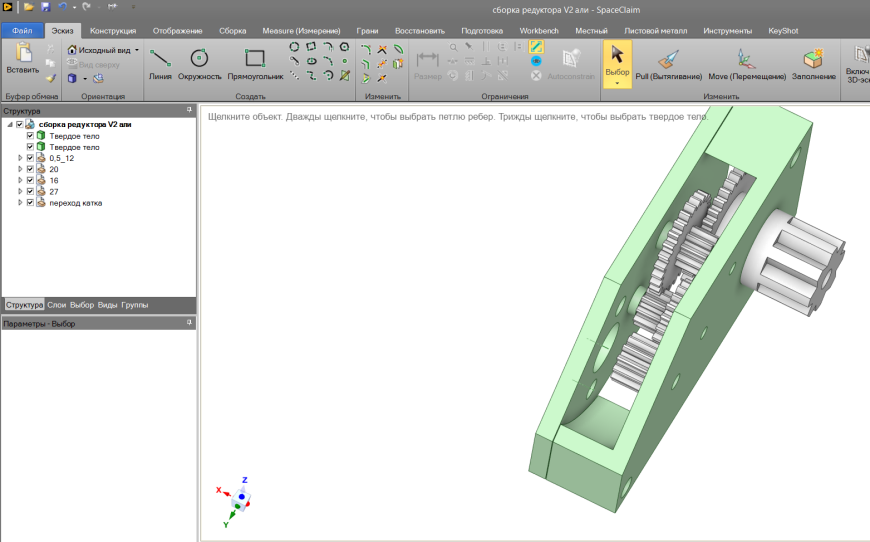Expand the component 20 tree node
The height and width of the screenshot is (542, 870).
[20, 169]
